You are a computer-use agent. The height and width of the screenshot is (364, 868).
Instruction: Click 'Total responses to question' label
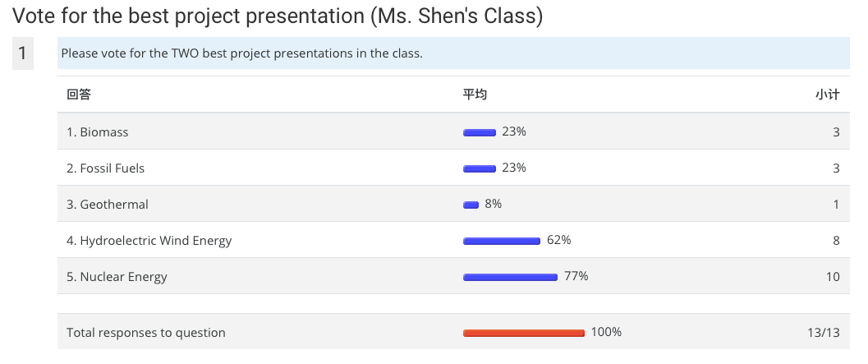[x=146, y=333]
